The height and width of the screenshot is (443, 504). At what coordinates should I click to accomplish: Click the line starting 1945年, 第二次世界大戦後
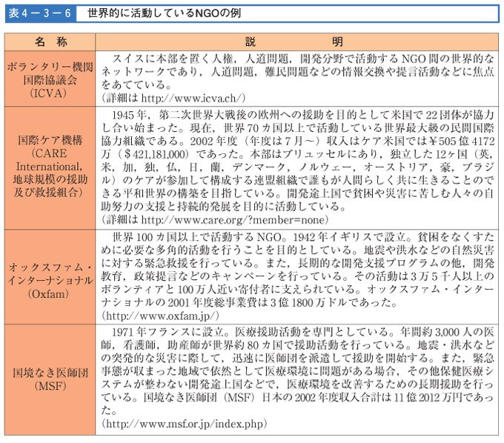pyautogui.click(x=302, y=115)
